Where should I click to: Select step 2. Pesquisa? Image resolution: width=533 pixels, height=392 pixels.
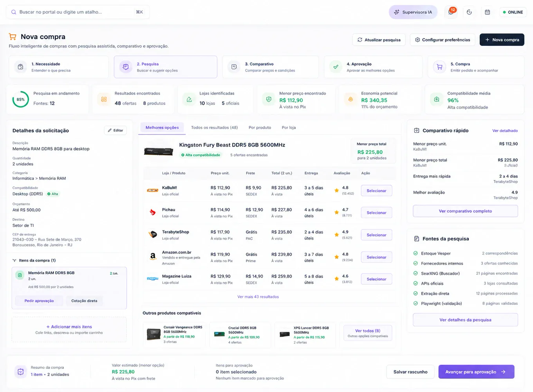165,67
